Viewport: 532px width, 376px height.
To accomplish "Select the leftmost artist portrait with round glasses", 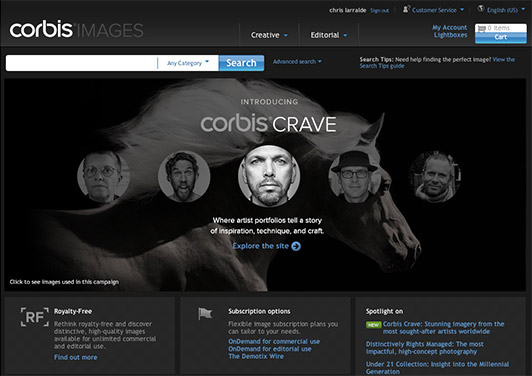I will (x=103, y=176).
